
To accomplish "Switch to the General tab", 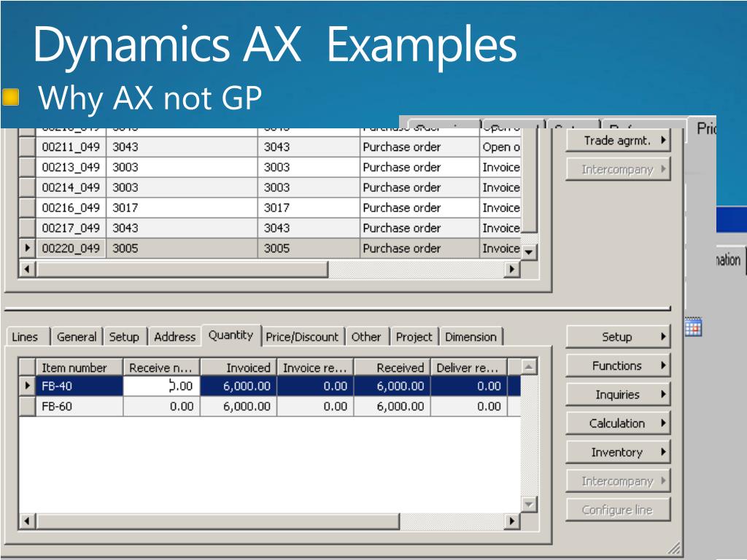I will coord(77,337).
